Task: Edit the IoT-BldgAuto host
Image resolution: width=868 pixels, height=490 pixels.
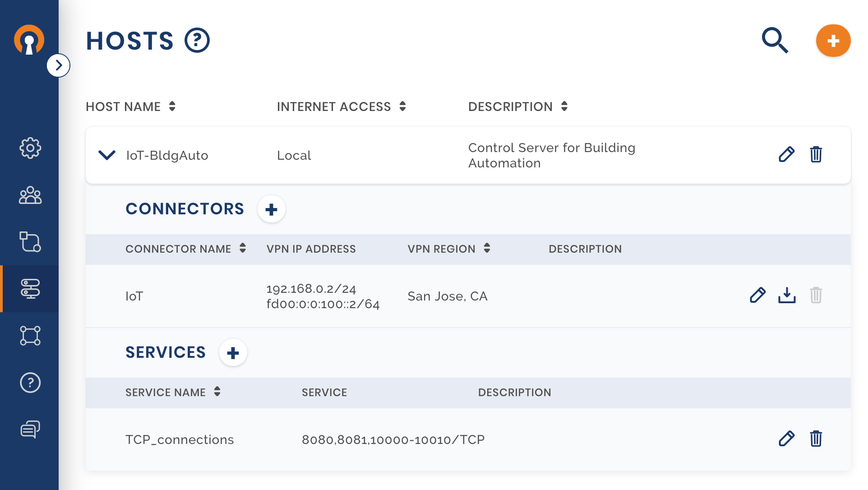Action: (x=786, y=154)
